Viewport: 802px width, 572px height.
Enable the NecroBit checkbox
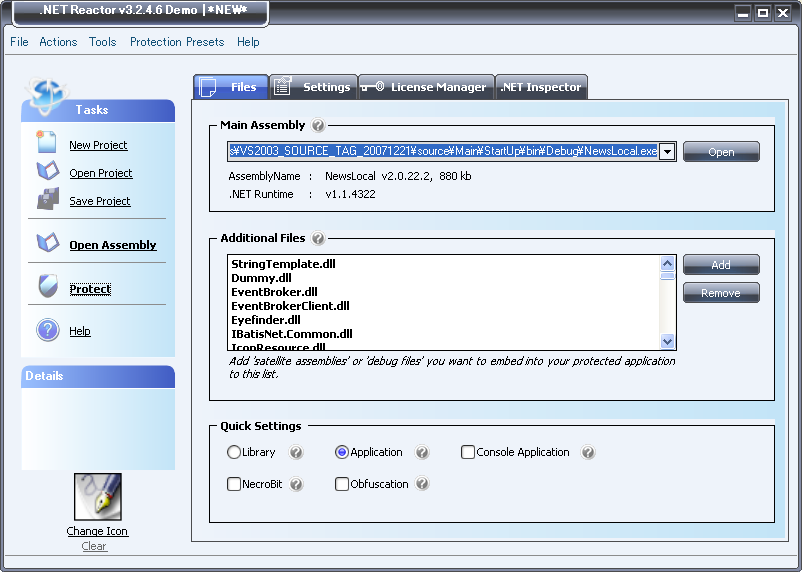234,484
